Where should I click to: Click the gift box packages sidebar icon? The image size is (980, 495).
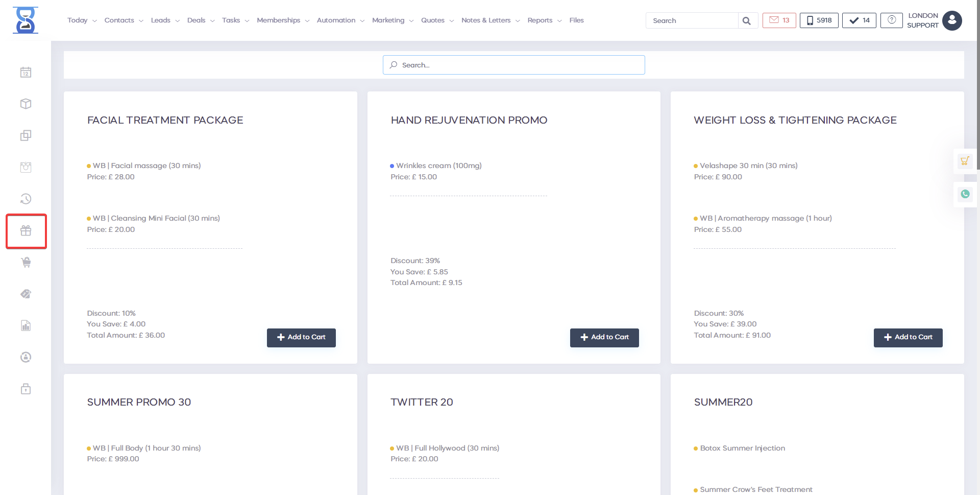point(26,231)
